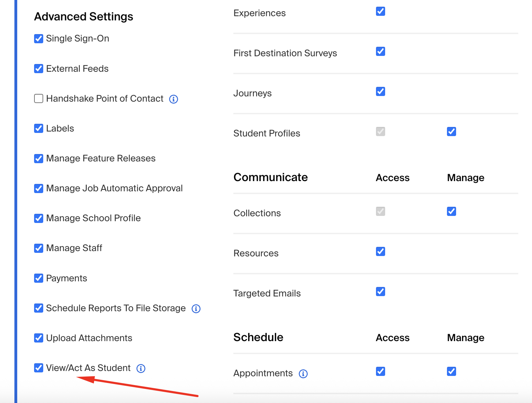Toggle First Destination Surveys access checkbox

click(381, 51)
